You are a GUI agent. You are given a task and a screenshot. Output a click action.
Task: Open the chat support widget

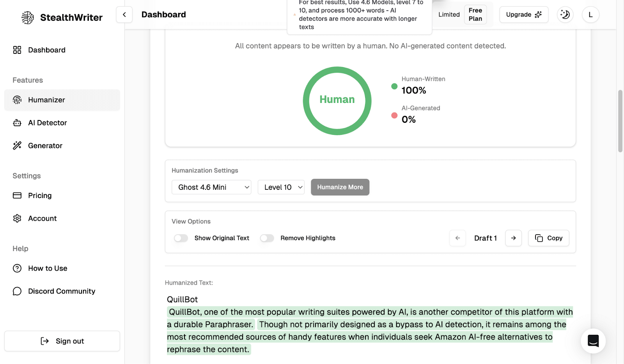coord(593,341)
